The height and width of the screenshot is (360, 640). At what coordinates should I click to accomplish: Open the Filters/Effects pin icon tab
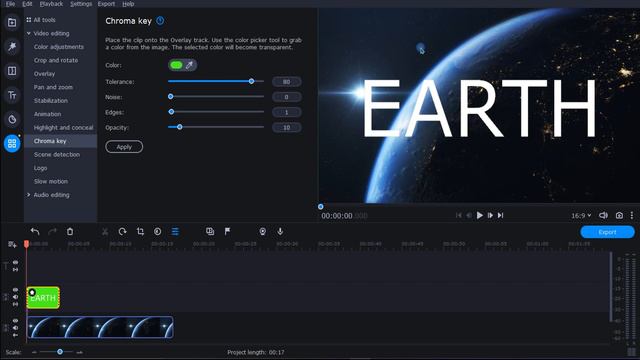(12, 46)
